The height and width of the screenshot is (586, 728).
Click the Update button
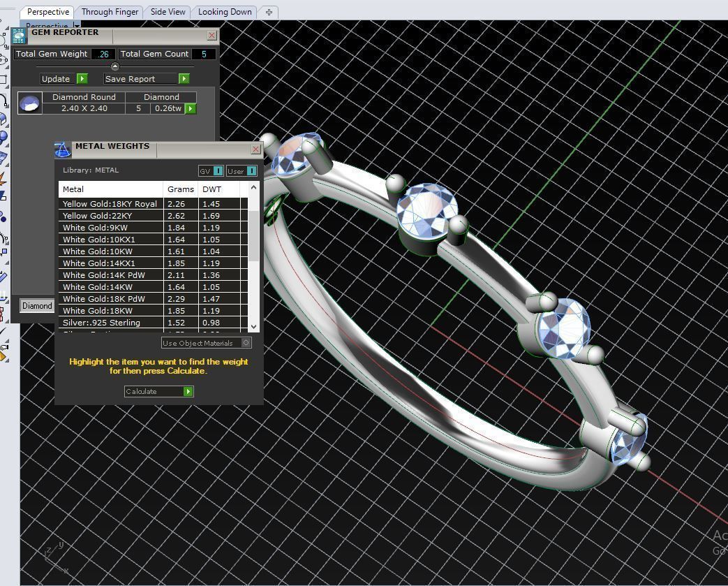click(58, 78)
